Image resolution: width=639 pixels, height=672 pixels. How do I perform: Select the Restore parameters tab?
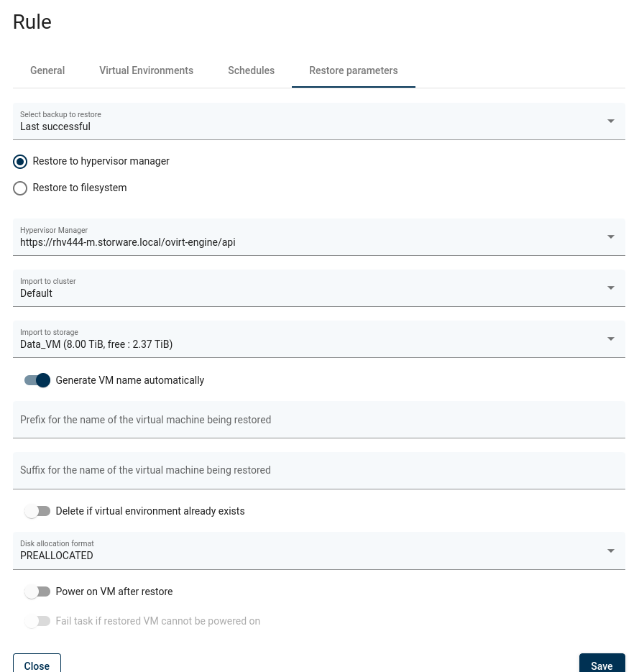coord(353,70)
